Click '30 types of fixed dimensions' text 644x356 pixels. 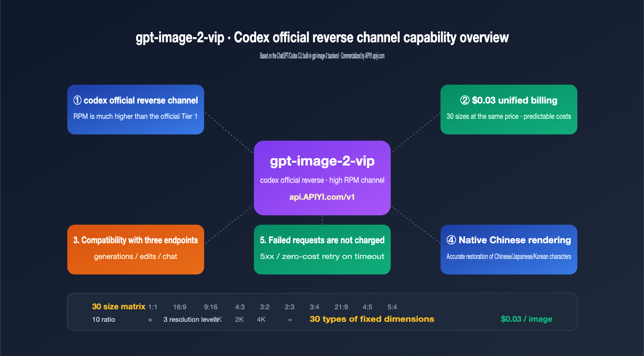(x=372, y=319)
